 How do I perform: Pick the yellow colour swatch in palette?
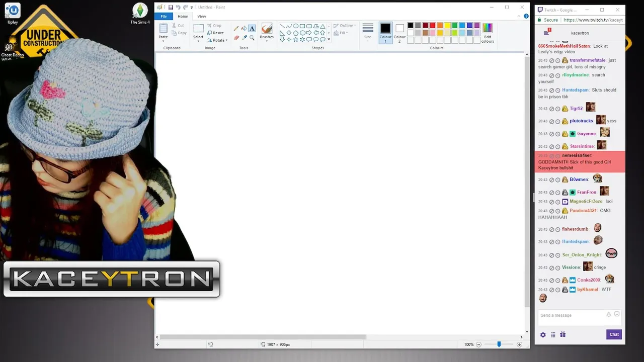pyautogui.click(x=447, y=26)
